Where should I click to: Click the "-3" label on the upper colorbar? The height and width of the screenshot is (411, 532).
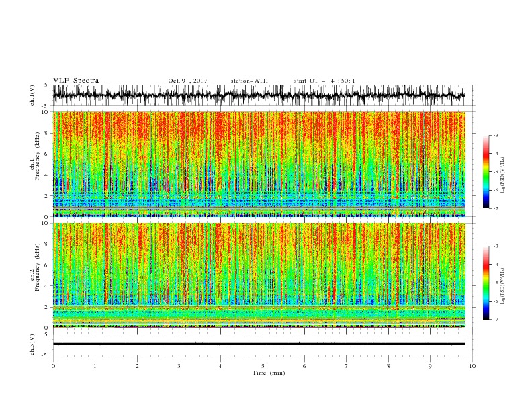(495, 135)
